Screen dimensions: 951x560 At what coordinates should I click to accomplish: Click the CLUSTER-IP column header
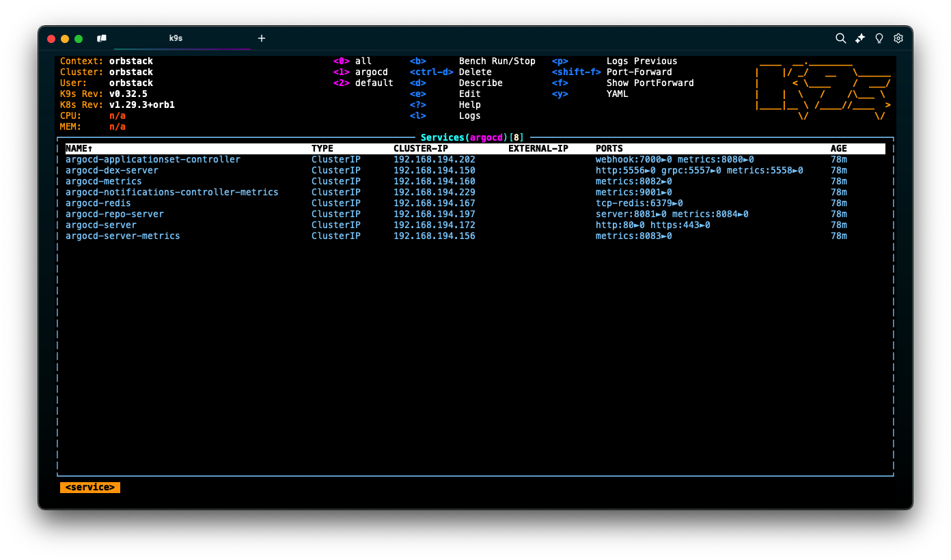tap(421, 148)
